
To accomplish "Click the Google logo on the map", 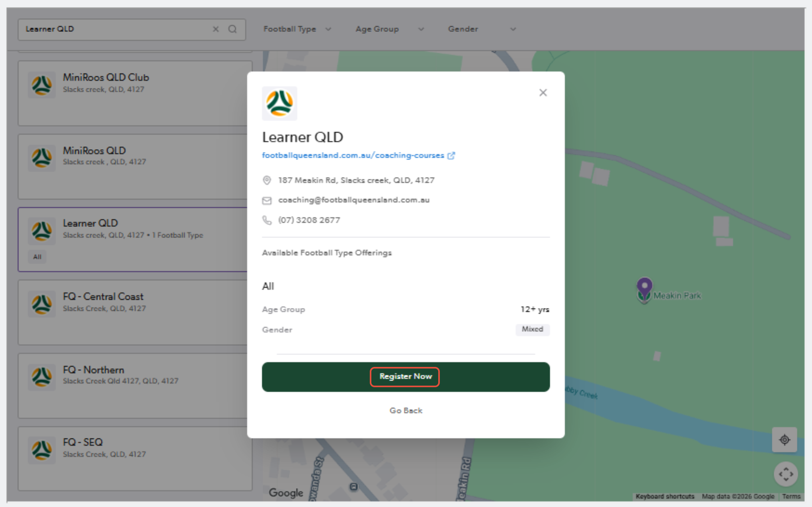I will (x=286, y=493).
